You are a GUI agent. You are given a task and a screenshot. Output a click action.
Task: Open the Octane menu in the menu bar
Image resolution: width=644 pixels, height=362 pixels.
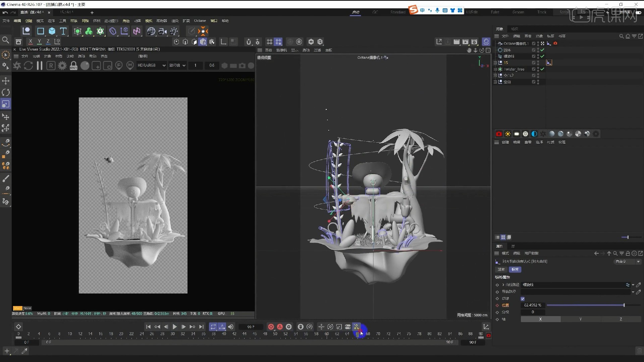(x=200, y=20)
